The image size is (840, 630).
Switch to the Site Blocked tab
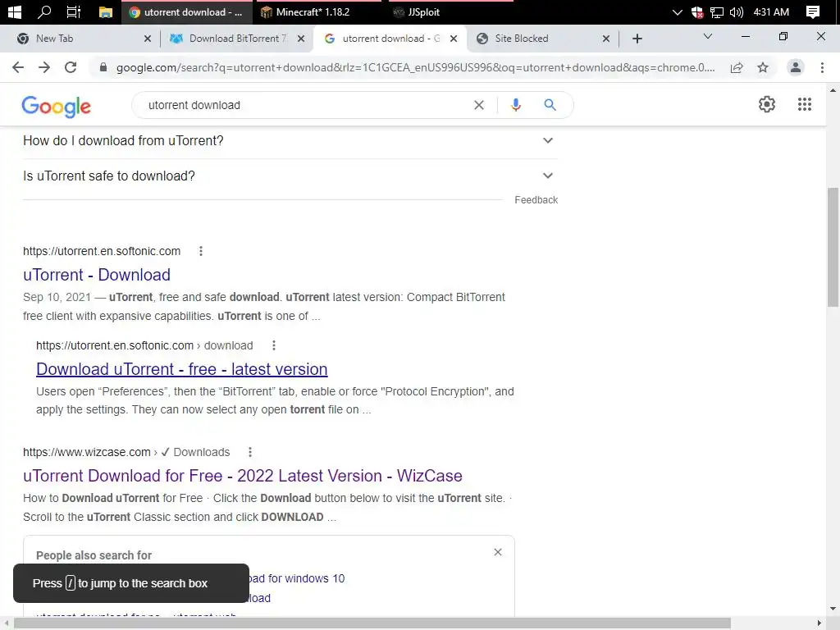pyautogui.click(x=537, y=39)
